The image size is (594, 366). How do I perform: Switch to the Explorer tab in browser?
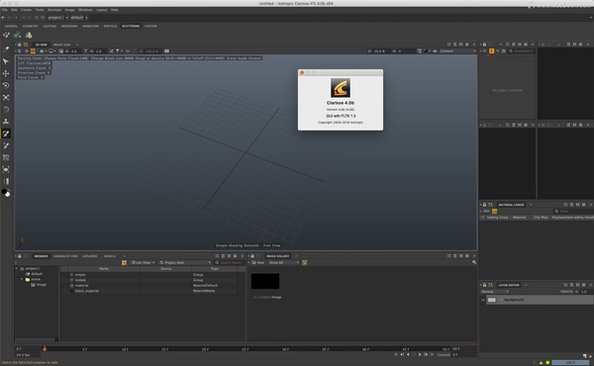(90, 256)
